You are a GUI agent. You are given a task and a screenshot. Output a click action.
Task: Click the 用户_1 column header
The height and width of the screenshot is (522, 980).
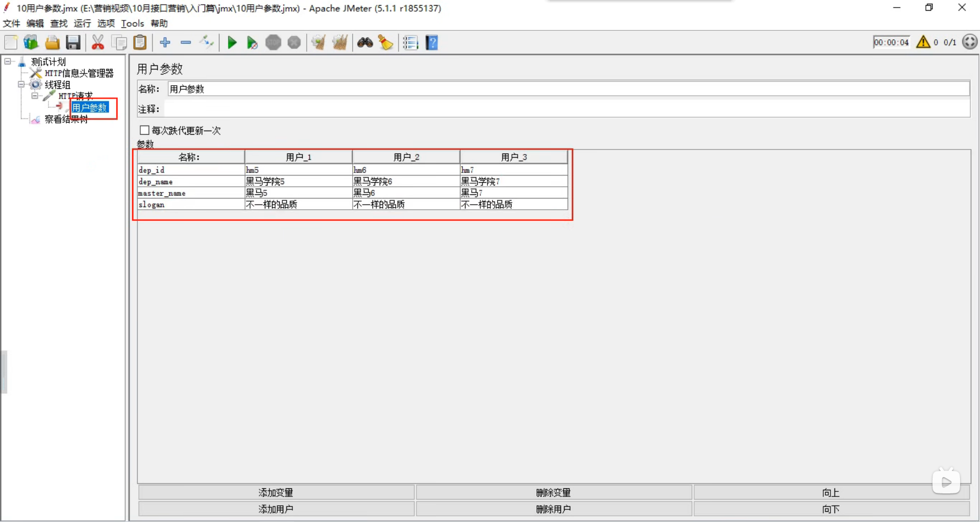point(299,157)
